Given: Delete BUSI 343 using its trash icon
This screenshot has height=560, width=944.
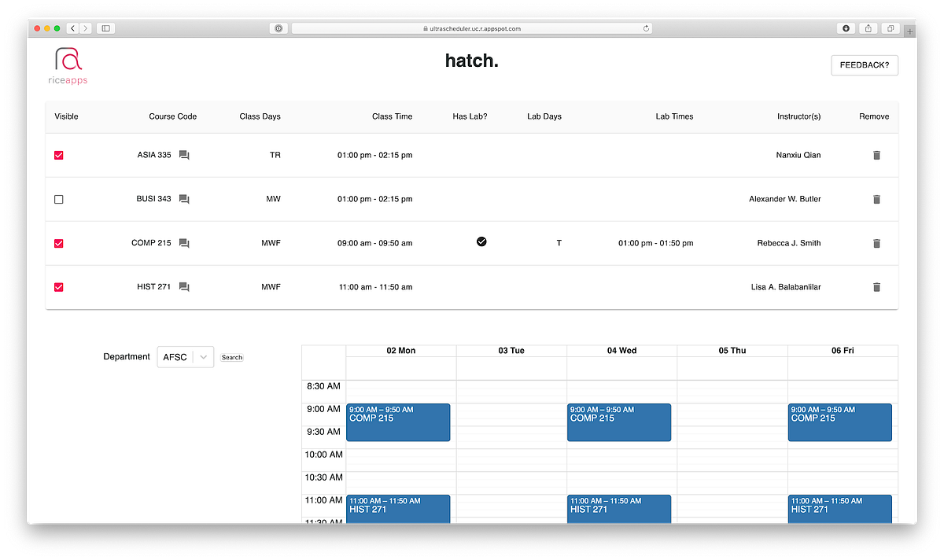Looking at the screenshot, I should 876,199.
